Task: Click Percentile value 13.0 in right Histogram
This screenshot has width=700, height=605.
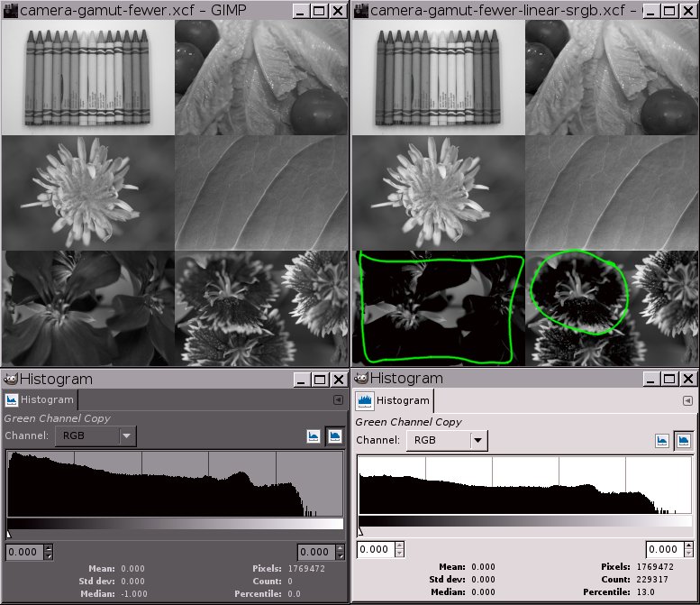Action: pos(646,592)
